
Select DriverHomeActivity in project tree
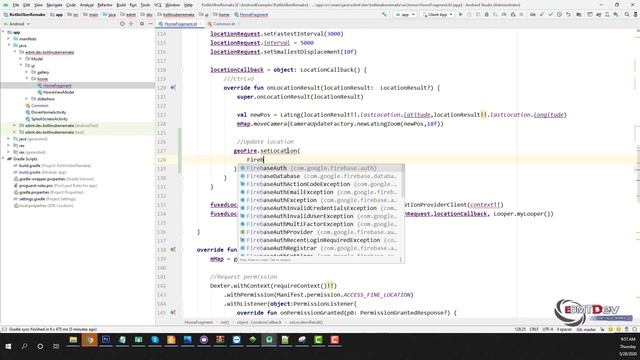[x=48, y=112]
